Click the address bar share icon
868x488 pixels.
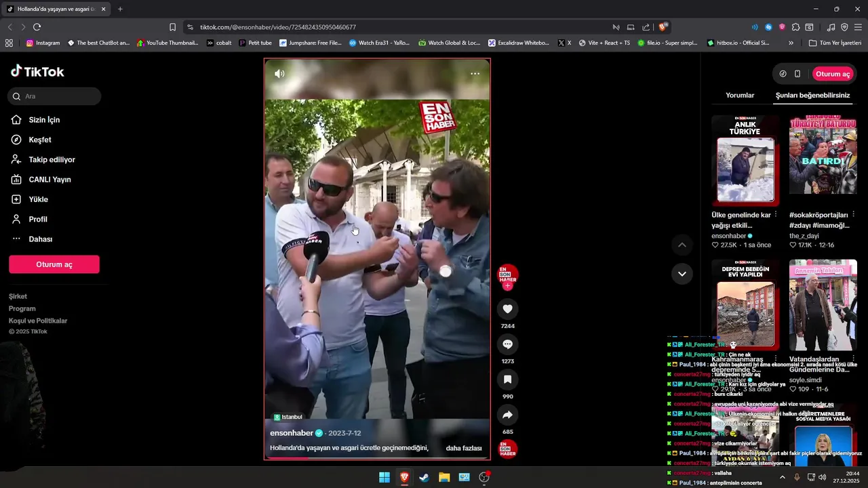[x=645, y=27]
